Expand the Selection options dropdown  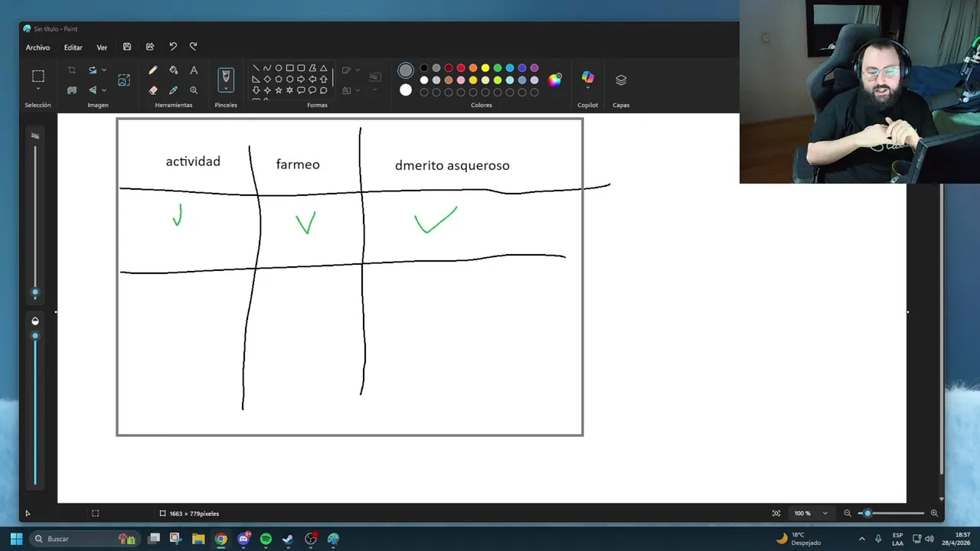tap(38, 90)
